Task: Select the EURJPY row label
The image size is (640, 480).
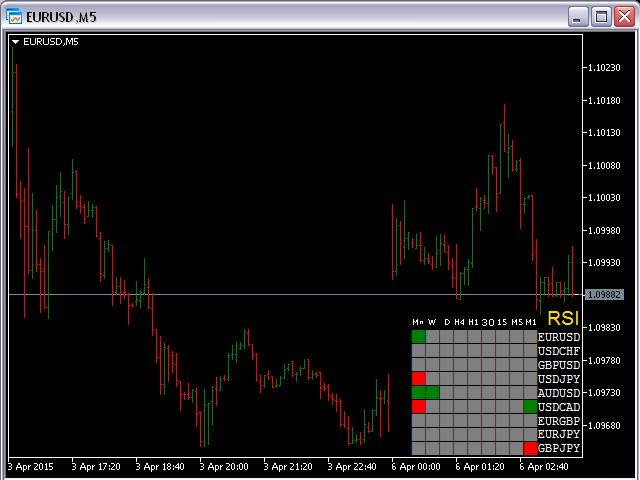Action: [559, 434]
